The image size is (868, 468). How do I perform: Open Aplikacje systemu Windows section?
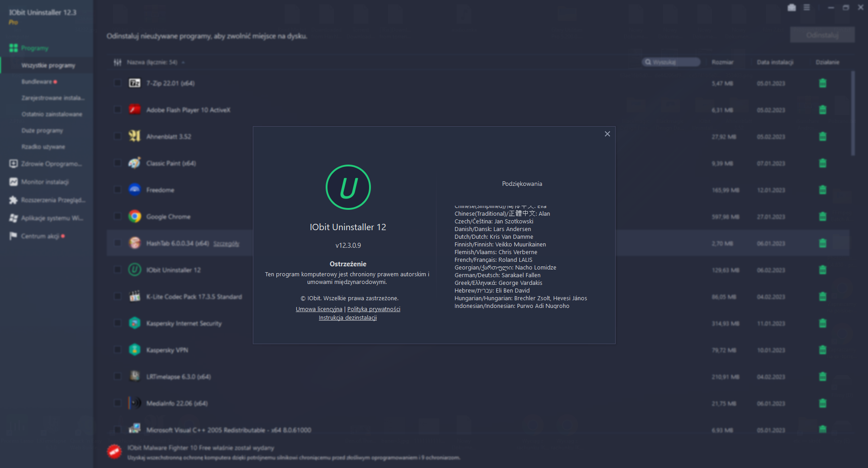(x=47, y=218)
